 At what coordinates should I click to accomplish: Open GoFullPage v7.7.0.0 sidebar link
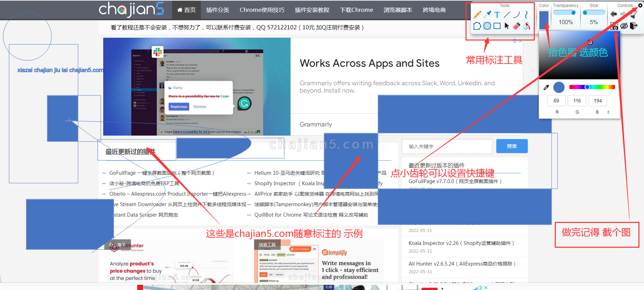click(x=455, y=181)
